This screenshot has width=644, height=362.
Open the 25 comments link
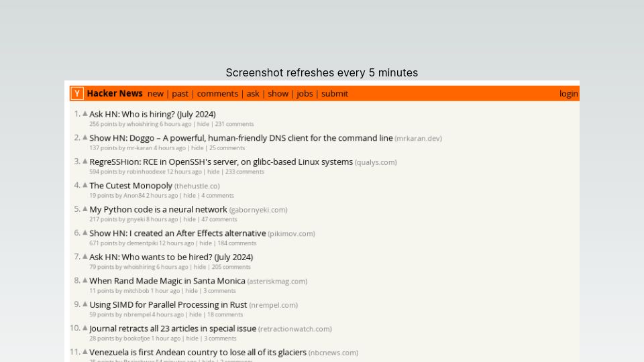tap(227, 147)
